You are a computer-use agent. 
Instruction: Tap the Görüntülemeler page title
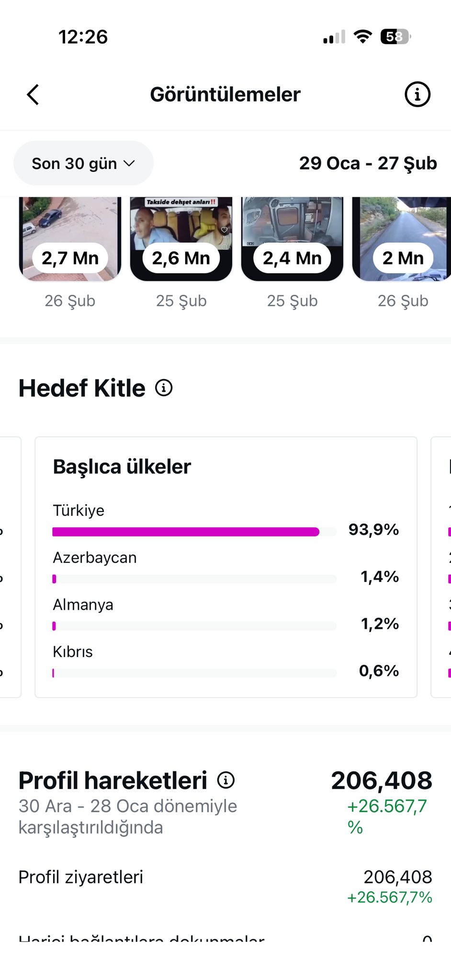pyautogui.click(x=225, y=94)
